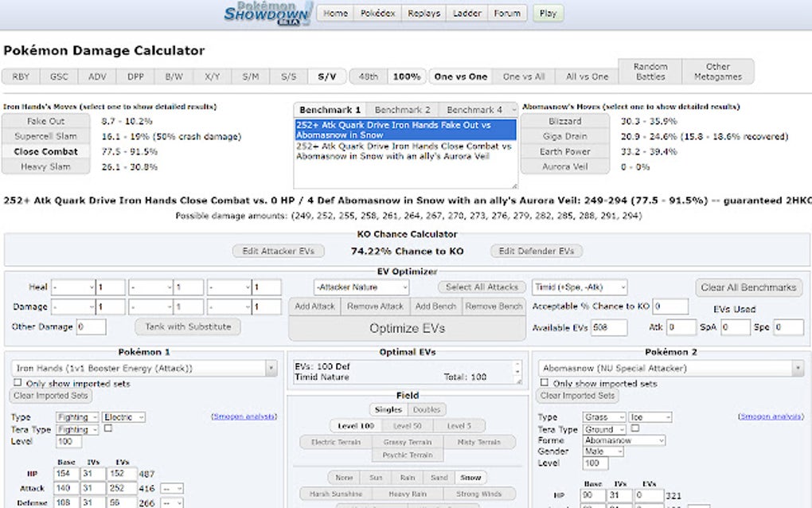Open the Iron Hands set dropdown
This screenshot has width=812, height=508.
point(144,368)
